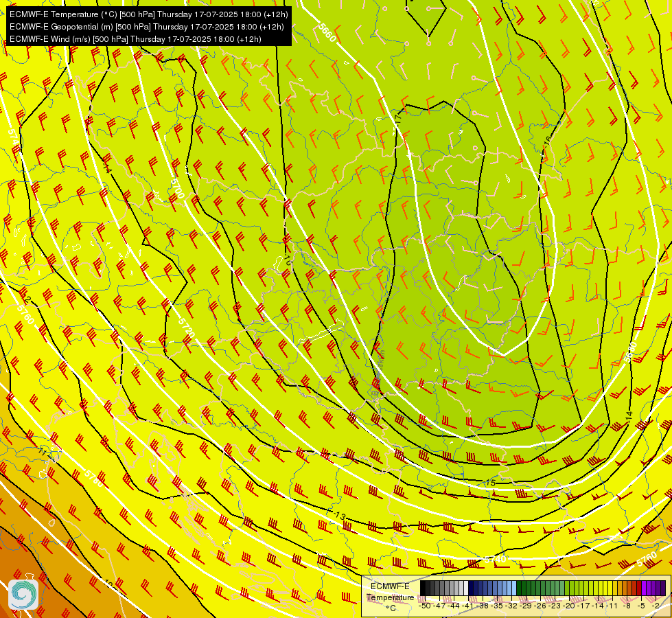672x618 pixels.
Task: Click the -8 value on the legend scale
Action: [x=627, y=606]
